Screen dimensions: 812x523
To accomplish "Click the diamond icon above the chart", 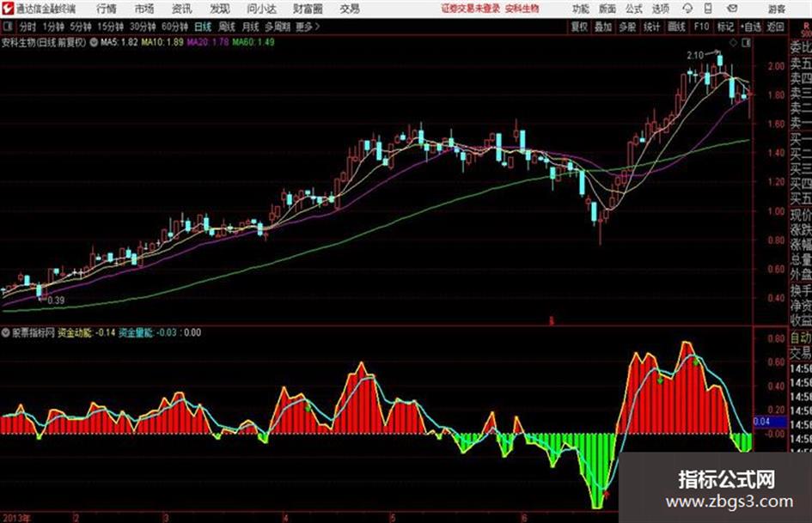I will click(x=733, y=43).
